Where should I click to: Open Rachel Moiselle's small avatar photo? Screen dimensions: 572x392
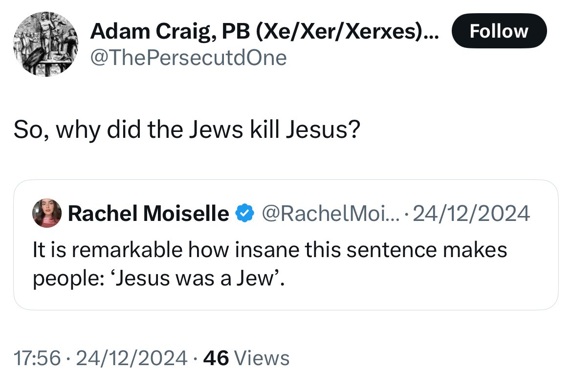[x=47, y=214]
